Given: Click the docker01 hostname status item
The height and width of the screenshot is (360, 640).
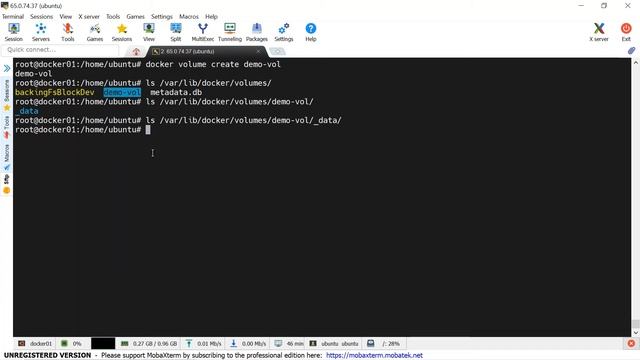Looking at the screenshot, I should point(36,344).
